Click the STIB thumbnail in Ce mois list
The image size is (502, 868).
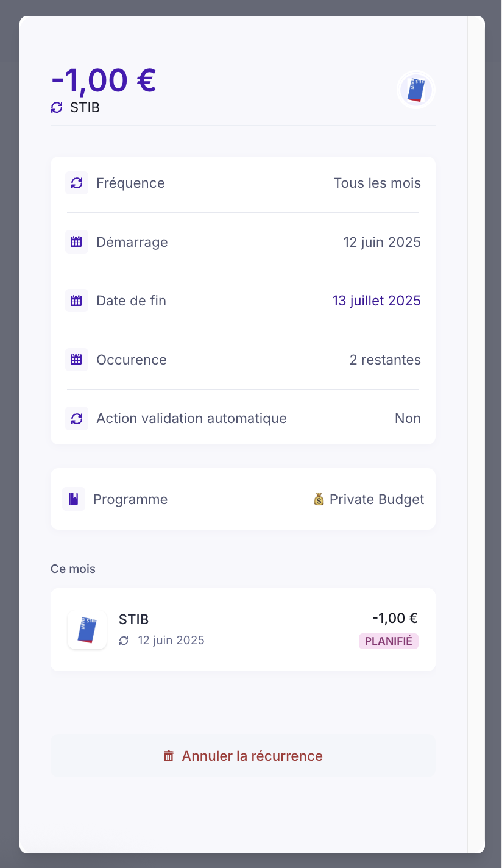point(87,630)
